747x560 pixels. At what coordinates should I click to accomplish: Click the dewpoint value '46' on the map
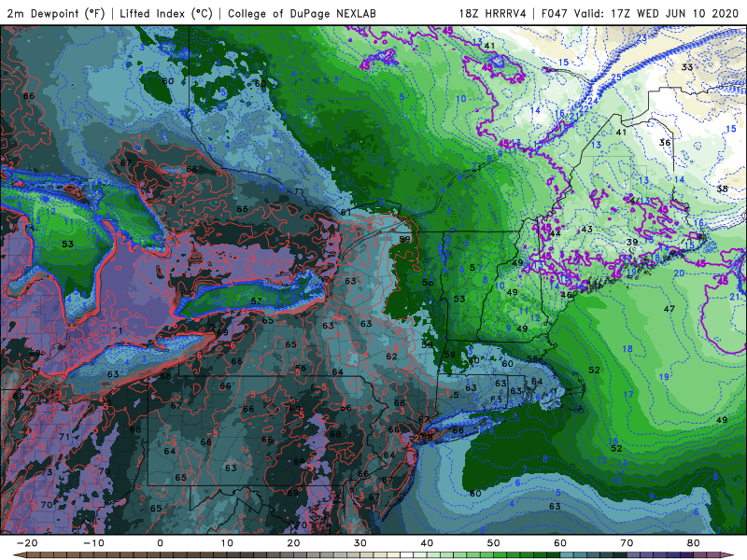tap(566, 295)
